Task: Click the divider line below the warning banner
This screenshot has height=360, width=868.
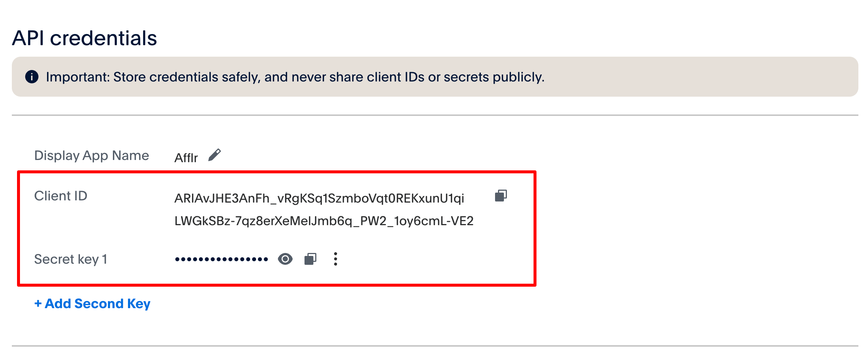Action: tap(435, 115)
